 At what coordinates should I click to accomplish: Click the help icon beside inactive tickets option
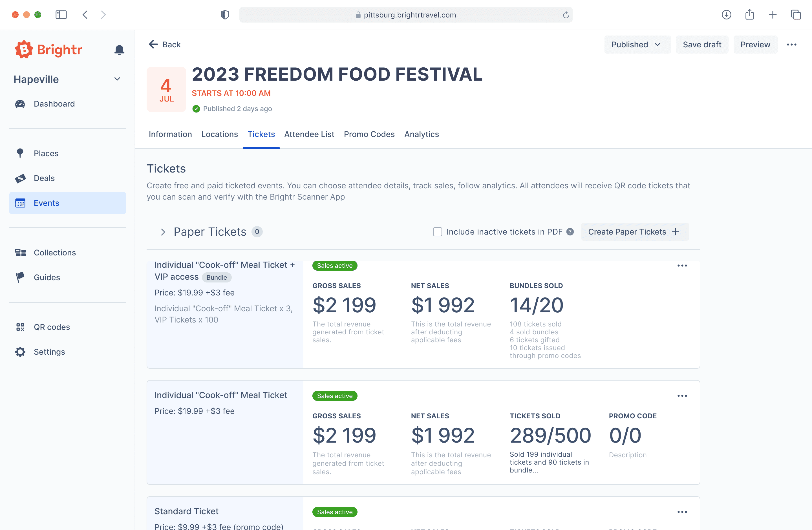570,232
